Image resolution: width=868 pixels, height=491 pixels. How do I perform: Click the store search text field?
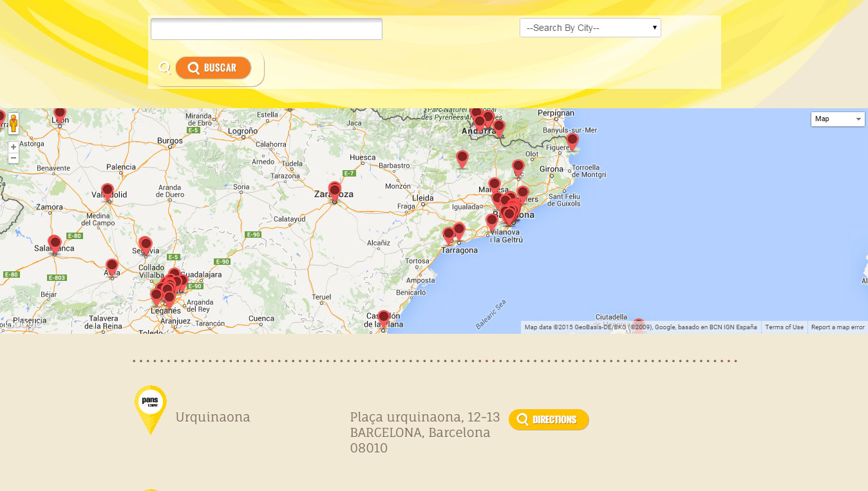tap(267, 29)
